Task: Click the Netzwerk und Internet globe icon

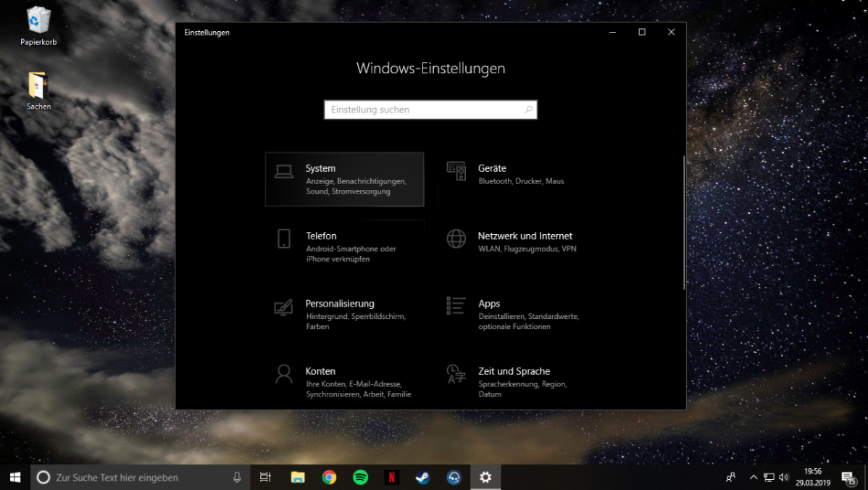Action: pyautogui.click(x=456, y=238)
